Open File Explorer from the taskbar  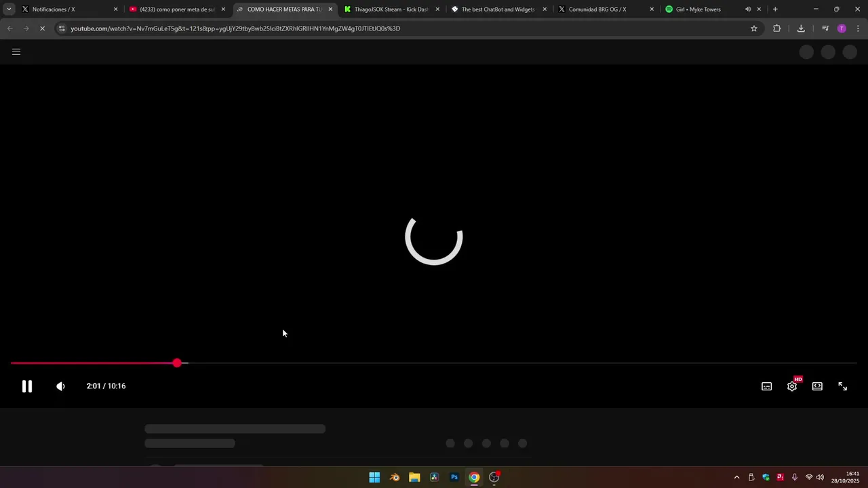[414, 477]
